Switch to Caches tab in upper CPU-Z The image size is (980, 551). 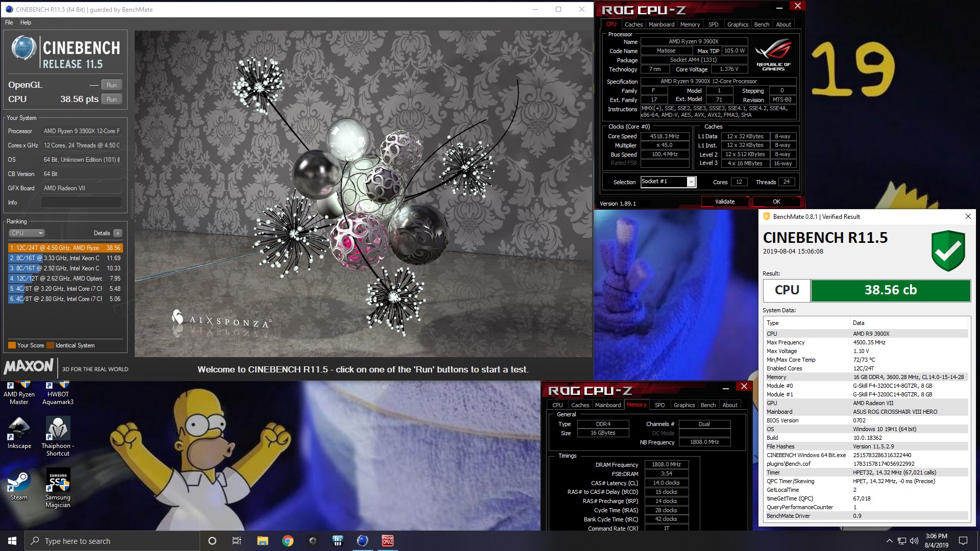click(633, 24)
